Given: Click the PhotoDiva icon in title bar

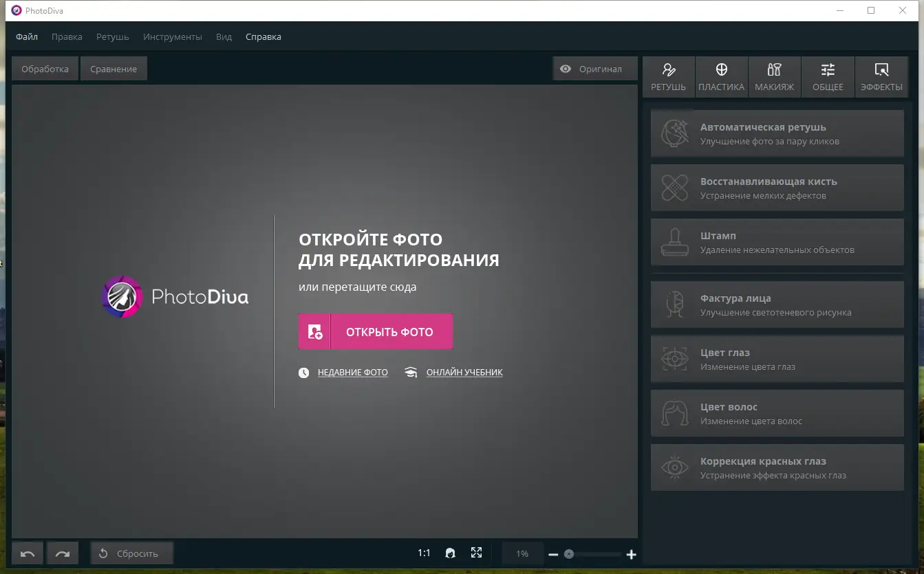Looking at the screenshot, I should pyautogui.click(x=17, y=10).
